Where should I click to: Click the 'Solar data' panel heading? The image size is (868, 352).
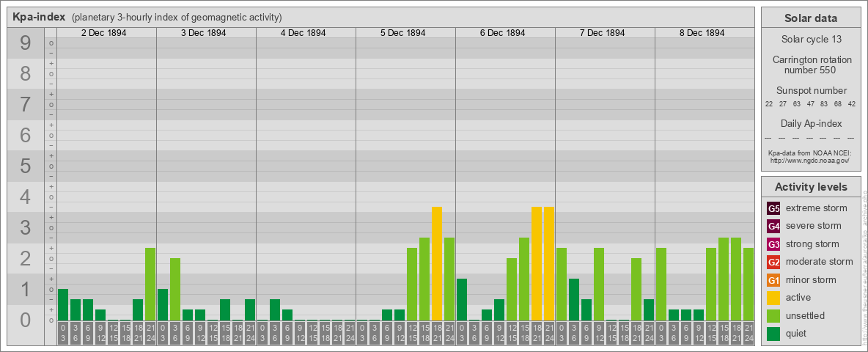pyautogui.click(x=811, y=18)
